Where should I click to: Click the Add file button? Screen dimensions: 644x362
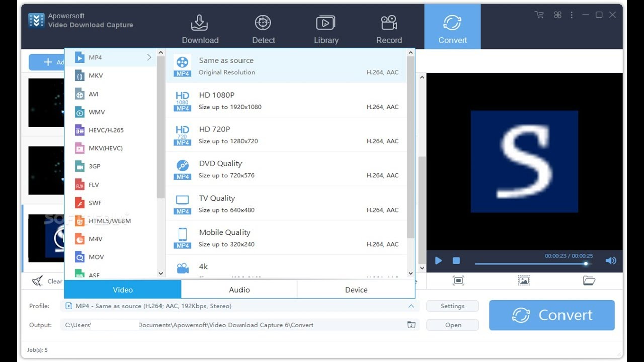[46, 62]
